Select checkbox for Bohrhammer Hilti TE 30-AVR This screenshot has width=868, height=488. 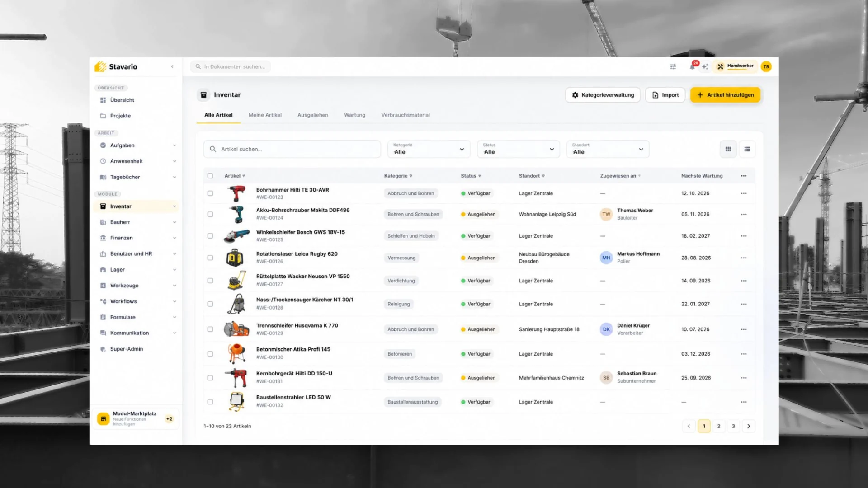coord(210,193)
